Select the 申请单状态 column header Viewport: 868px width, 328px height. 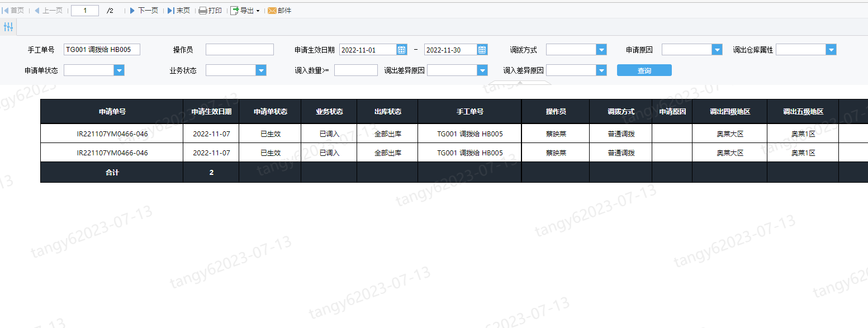tap(271, 111)
